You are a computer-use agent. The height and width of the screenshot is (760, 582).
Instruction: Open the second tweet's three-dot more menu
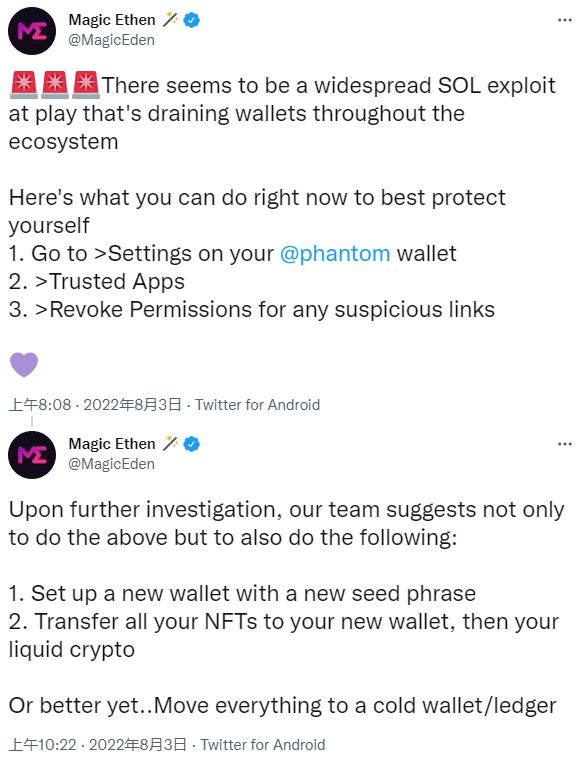[565, 444]
